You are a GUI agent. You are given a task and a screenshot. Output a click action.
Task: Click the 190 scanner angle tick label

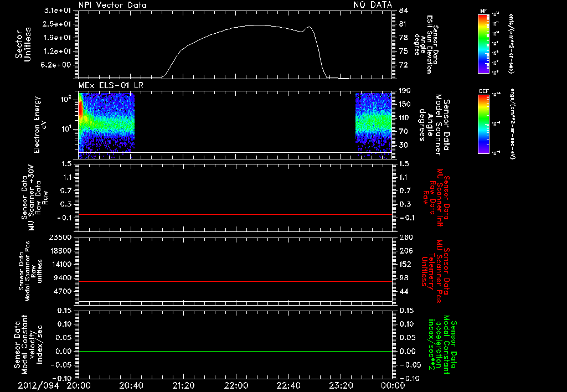(405, 91)
